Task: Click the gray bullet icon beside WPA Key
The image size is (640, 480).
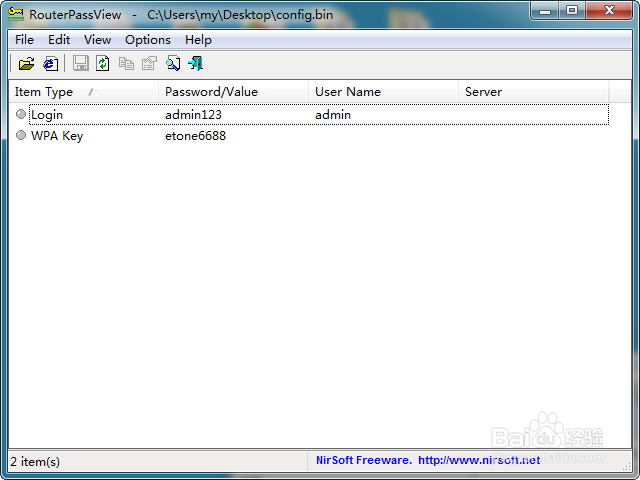Action: 21,135
